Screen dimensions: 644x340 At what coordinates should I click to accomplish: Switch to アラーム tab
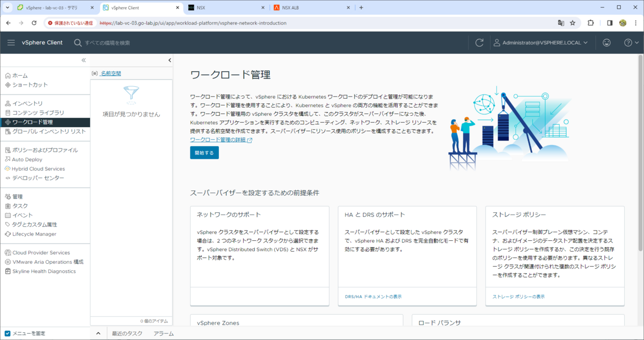click(x=163, y=334)
